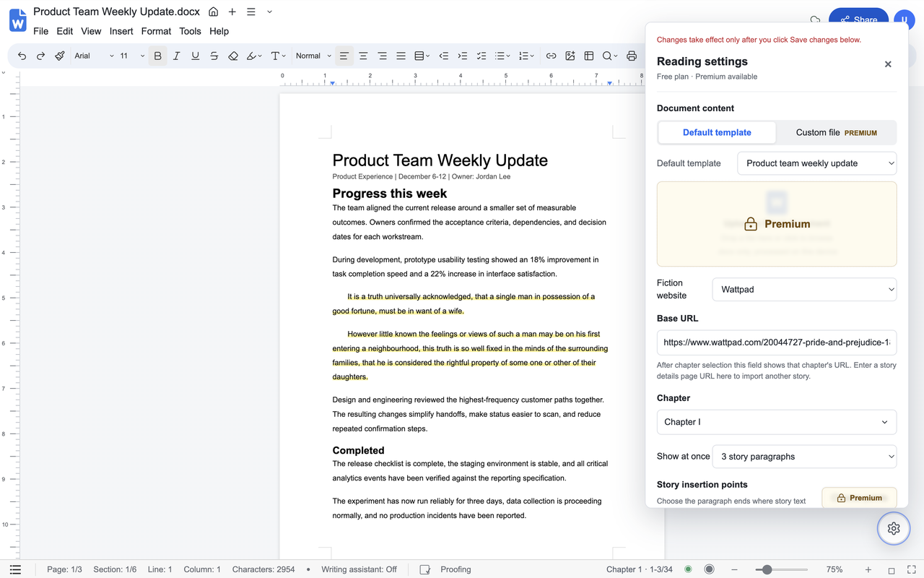Screen dimensions: 924x578
Task: Toggle the Writing assistant status
Action: click(359, 569)
